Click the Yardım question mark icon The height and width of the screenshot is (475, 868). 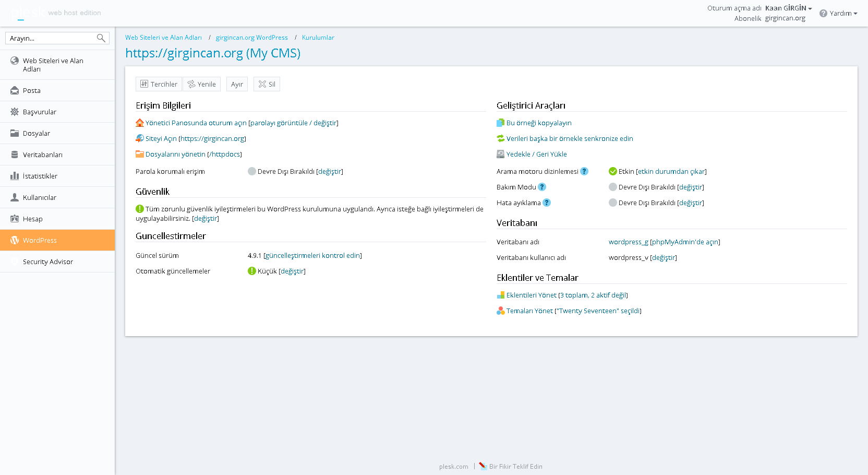tap(823, 13)
